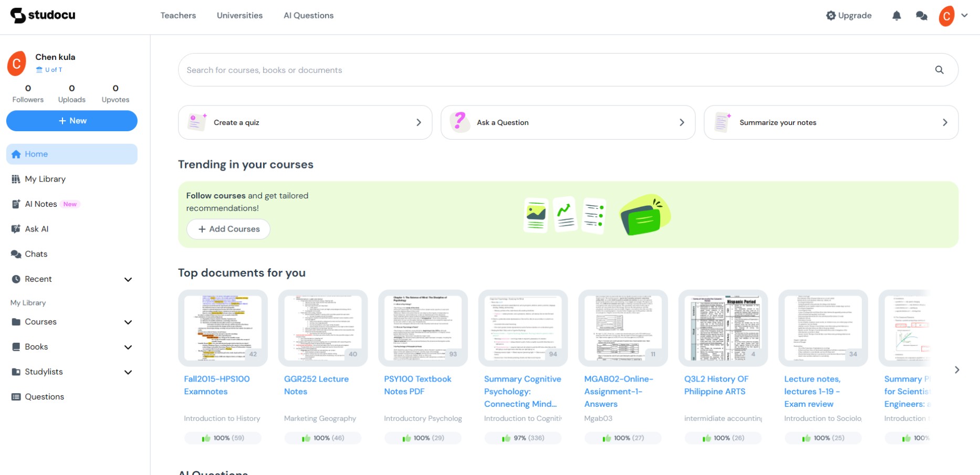Open AI Notes in sidebar
This screenshot has width=980, height=475.
click(x=41, y=204)
